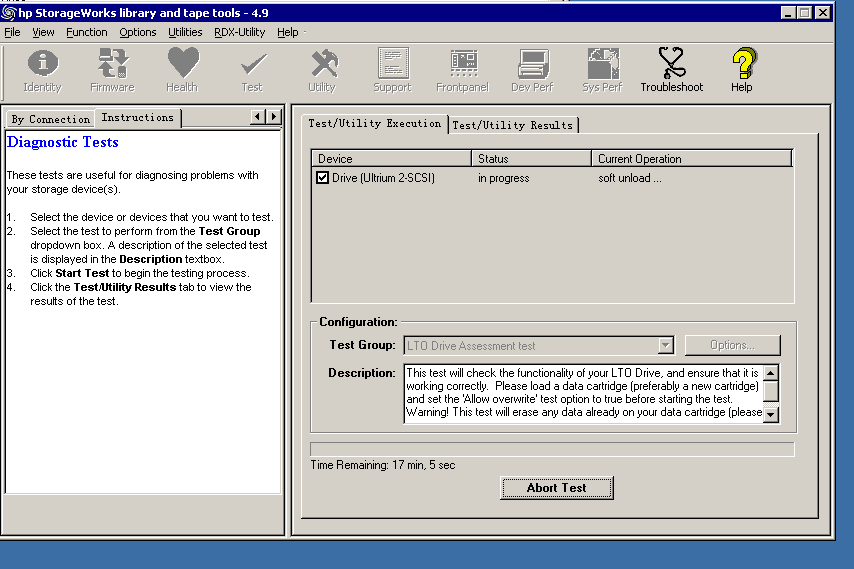Open the Firmware update tool
The height and width of the screenshot is (569, 854).
(x=112, y=70)
